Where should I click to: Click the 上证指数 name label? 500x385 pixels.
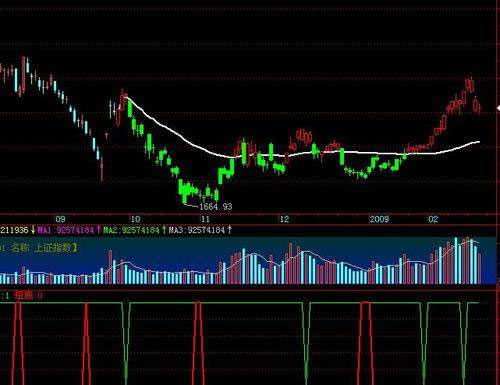[x=53, y=247]
